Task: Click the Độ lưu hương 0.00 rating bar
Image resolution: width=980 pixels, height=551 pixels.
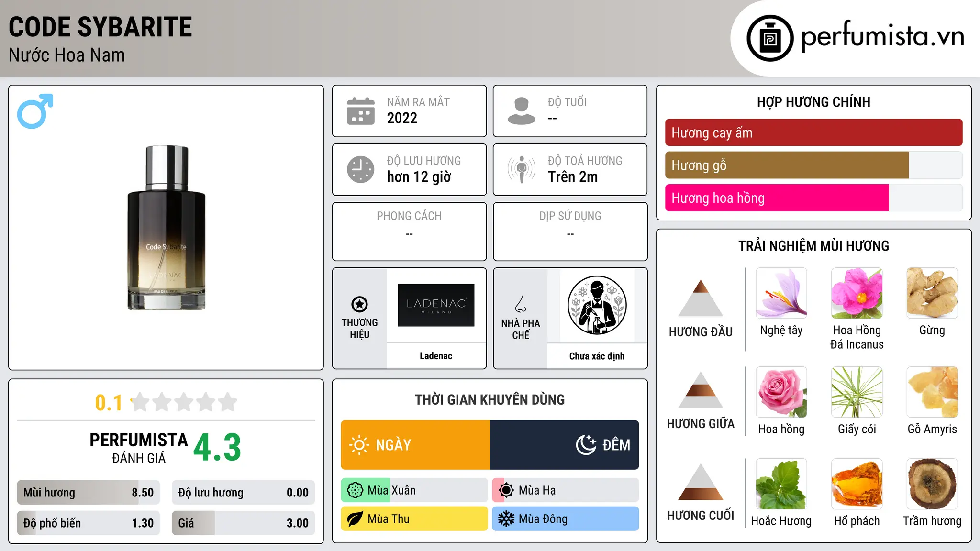Action: 243,492
